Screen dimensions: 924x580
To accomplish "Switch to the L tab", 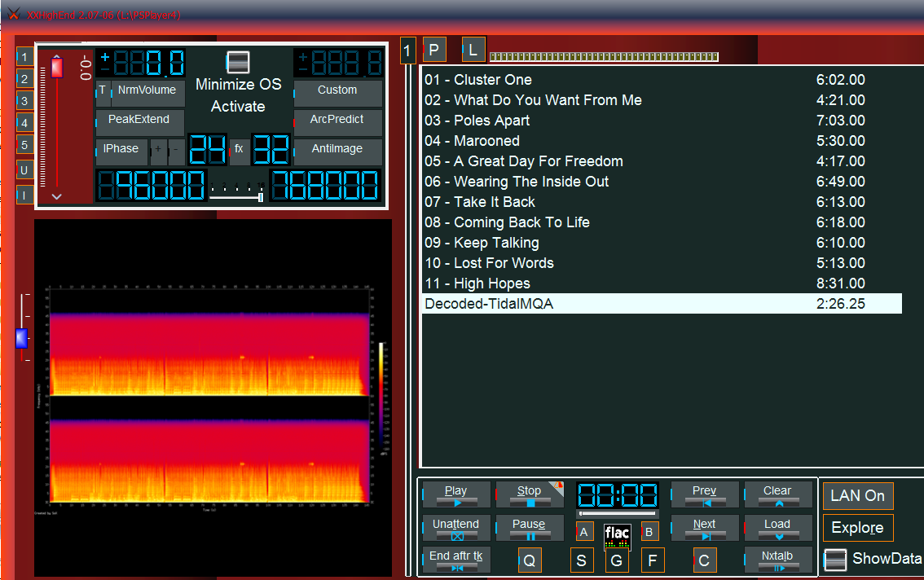I will pyautogui.click(x=473, y=51).
